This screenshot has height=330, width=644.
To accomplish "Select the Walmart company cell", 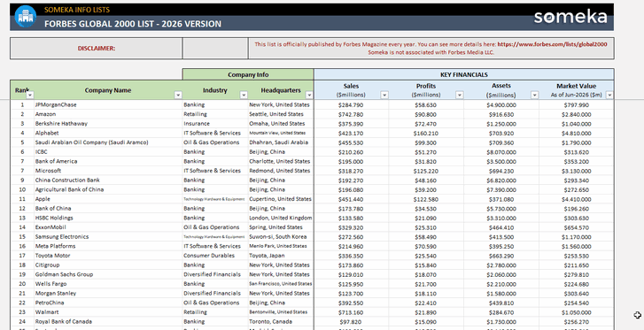I will tap(108, 312).
